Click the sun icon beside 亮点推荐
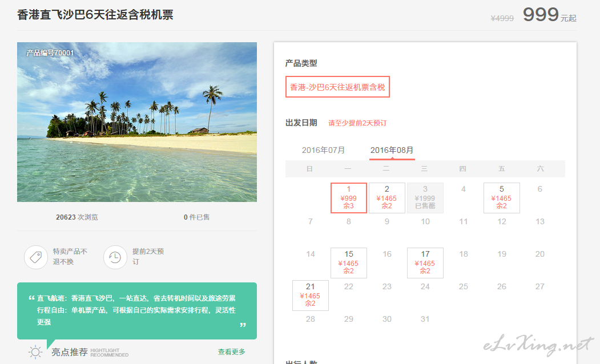 point(35,352)
